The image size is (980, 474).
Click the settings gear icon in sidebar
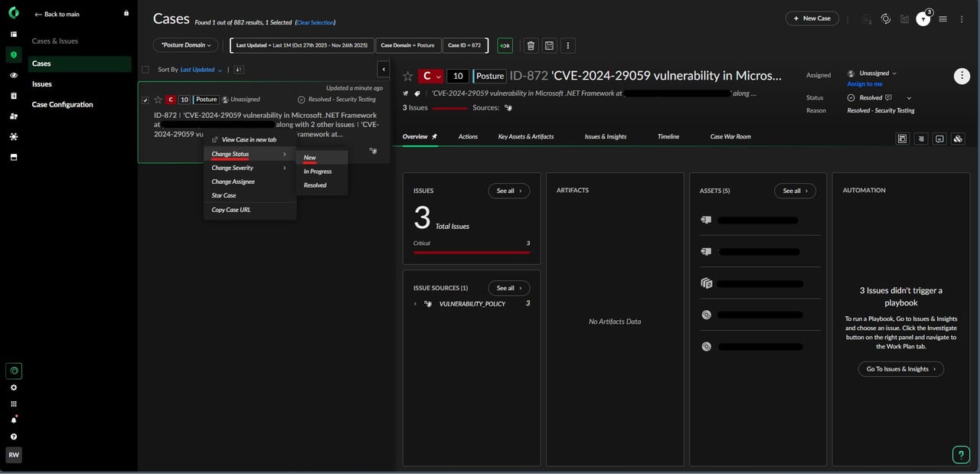[14, 387]
